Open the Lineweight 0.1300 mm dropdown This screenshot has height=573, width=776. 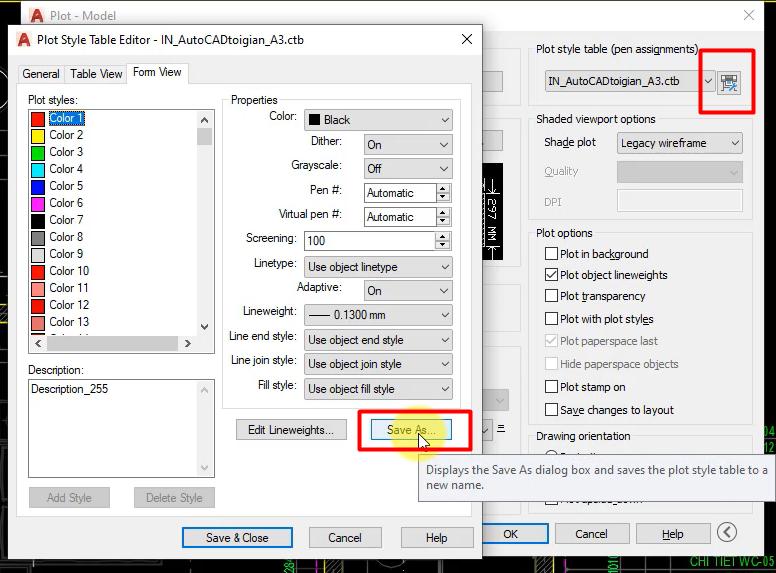(378, 315)
